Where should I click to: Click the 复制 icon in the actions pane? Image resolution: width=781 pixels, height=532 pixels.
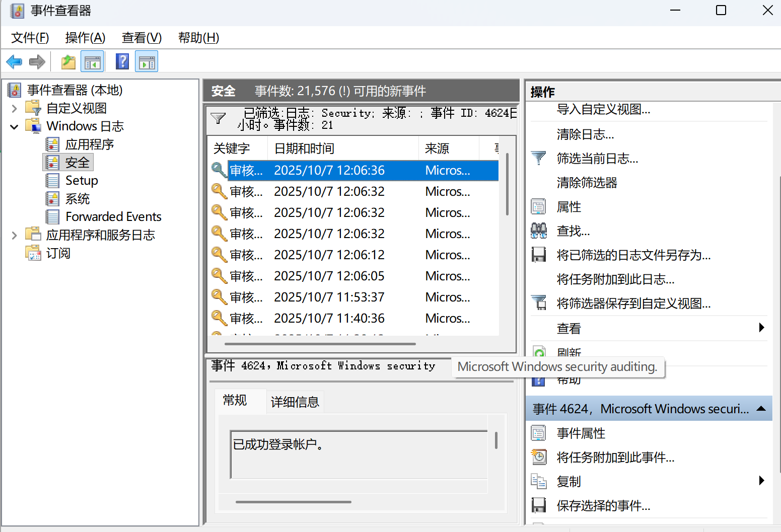pos(539,482)
